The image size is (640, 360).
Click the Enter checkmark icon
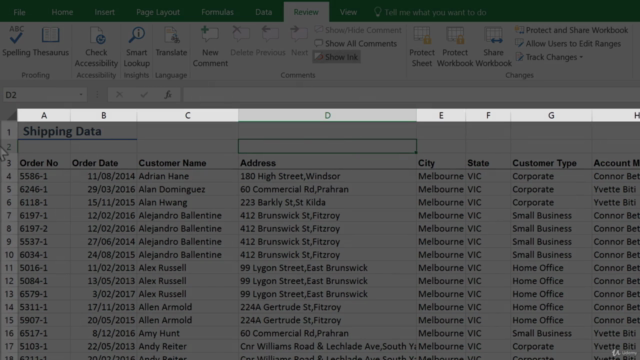(x=144, y=95)
